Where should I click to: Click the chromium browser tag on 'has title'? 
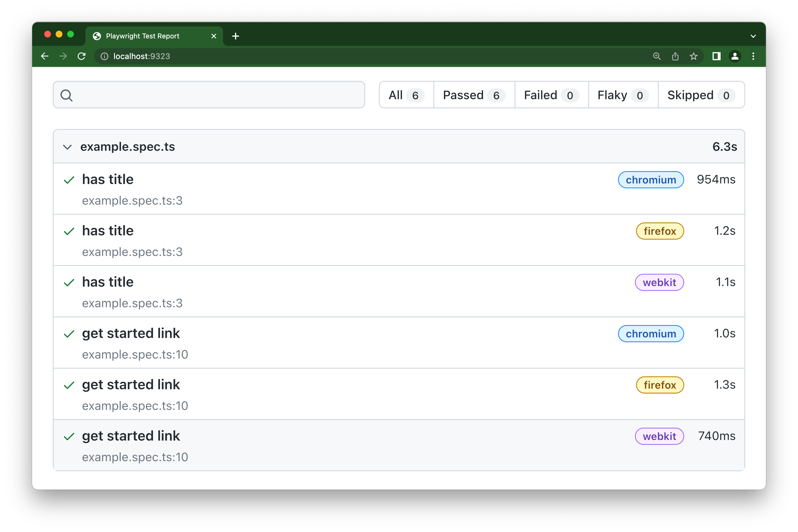(x=651, y=179)
